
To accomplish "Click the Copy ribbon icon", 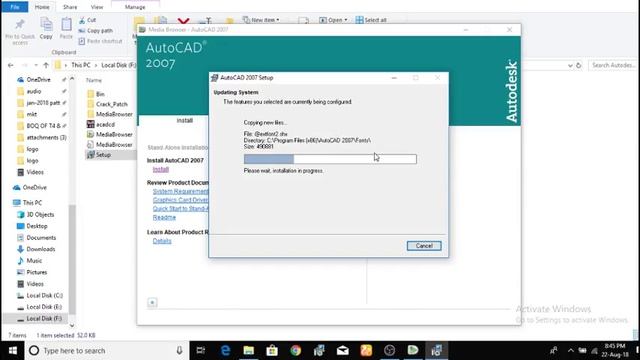I will pos(46,29).
